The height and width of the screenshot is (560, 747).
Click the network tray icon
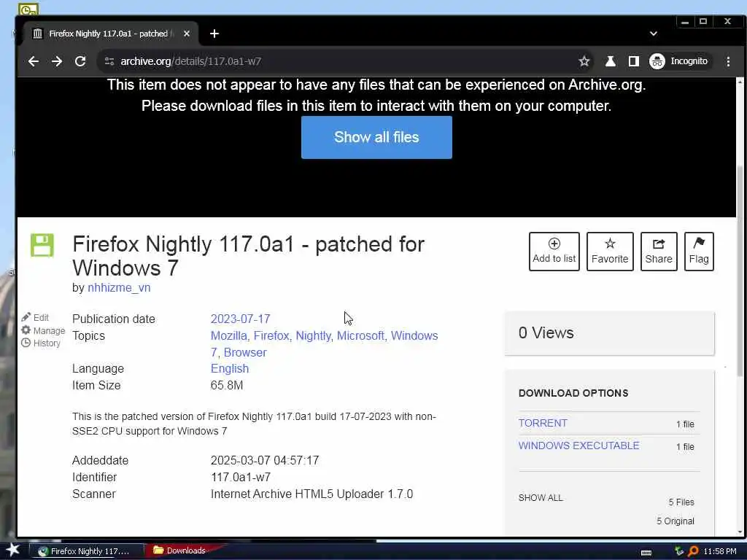679,551
